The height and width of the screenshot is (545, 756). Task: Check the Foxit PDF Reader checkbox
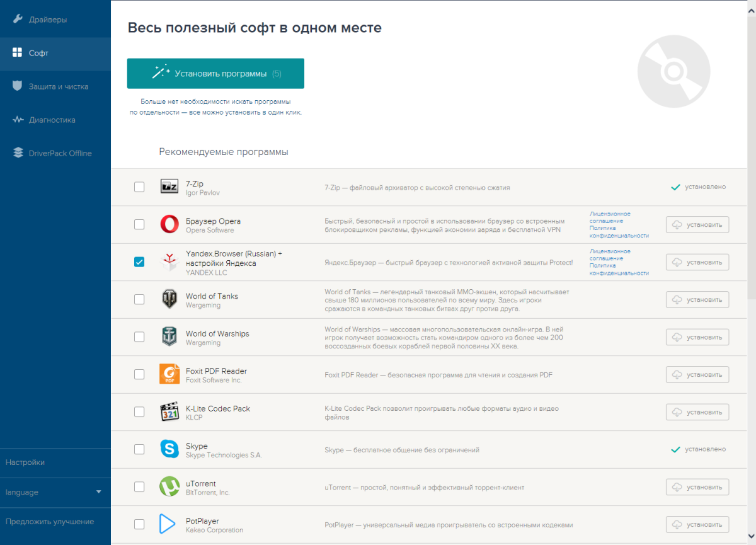(x=139, y=374)
